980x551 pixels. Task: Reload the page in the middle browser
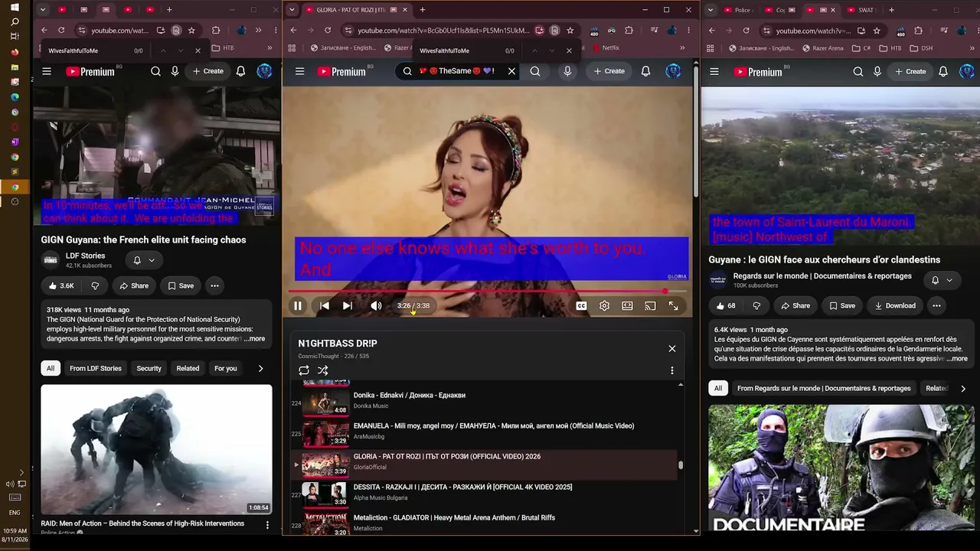coord(328,31)
